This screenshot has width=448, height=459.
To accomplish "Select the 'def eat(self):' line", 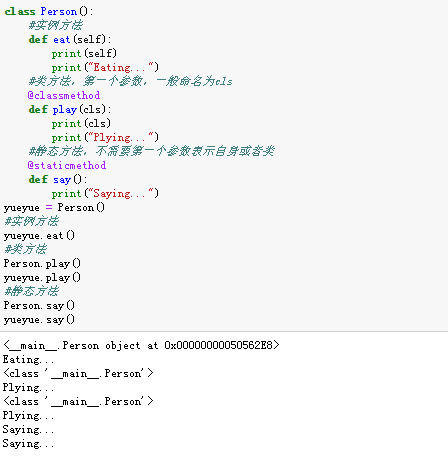I will coord(70,39).
